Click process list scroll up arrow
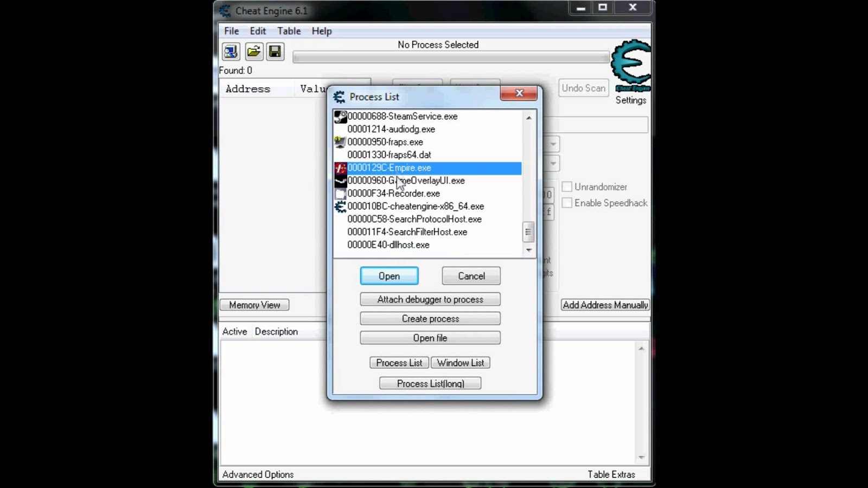Screen dimensions: 868x488 [528, 117]
